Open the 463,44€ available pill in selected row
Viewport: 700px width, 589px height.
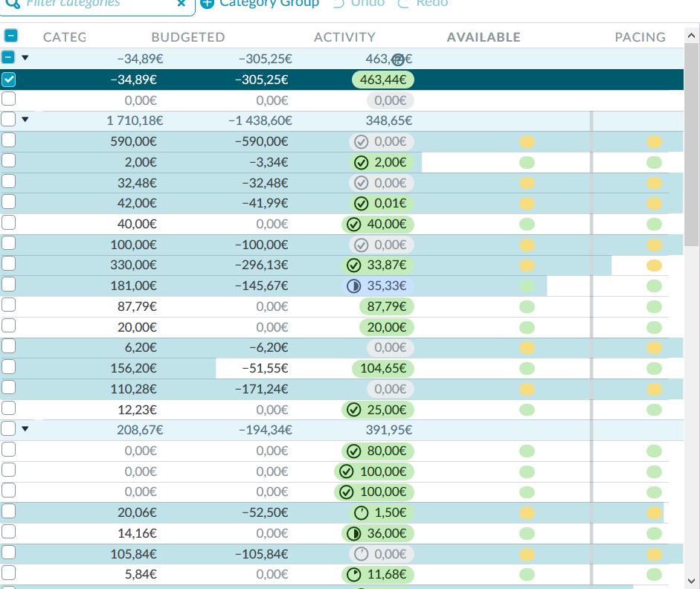[383, 80]
